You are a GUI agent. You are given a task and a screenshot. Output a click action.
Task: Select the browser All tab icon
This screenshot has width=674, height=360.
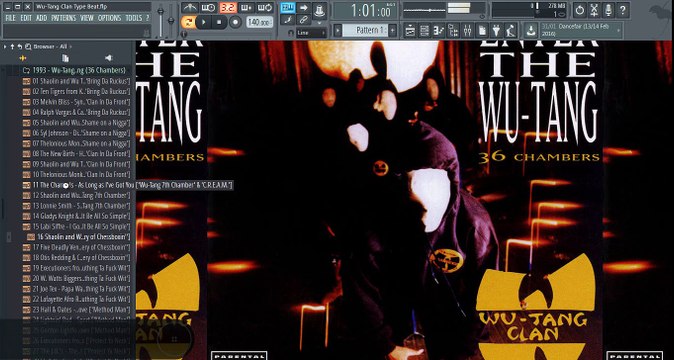(x=23, y=58)
